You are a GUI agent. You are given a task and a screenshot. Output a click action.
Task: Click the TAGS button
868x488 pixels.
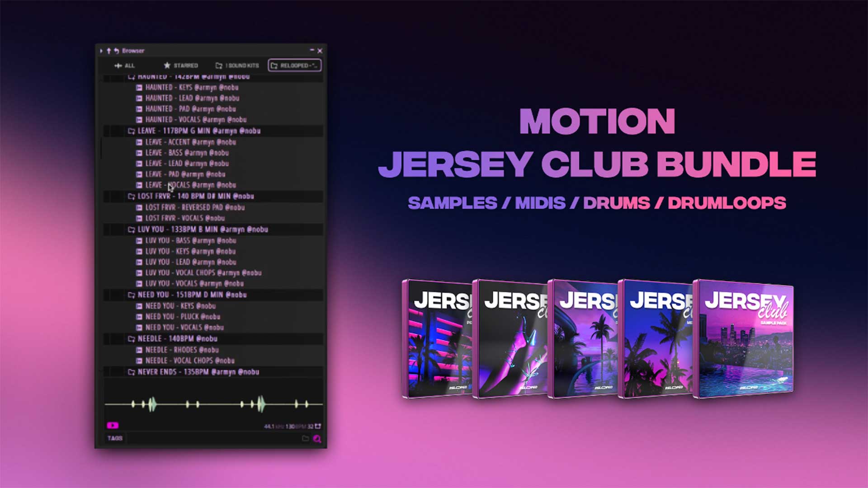click(x=115, y=438)
